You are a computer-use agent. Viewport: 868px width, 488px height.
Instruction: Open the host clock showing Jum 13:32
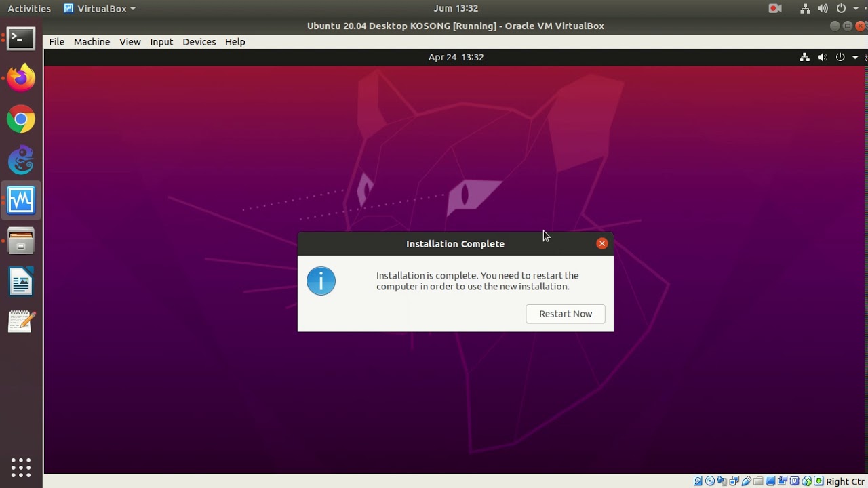tap(456, 8)
